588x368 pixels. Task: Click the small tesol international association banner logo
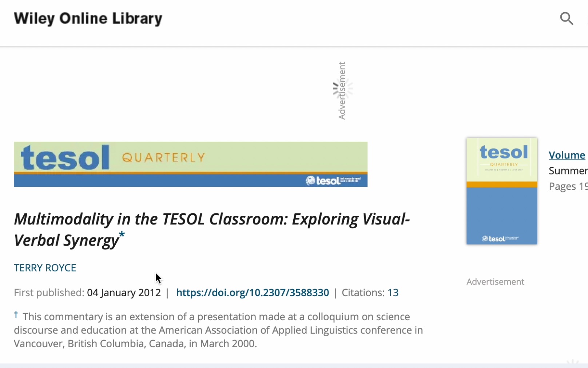pyautogui.click(x=333, y=180)
